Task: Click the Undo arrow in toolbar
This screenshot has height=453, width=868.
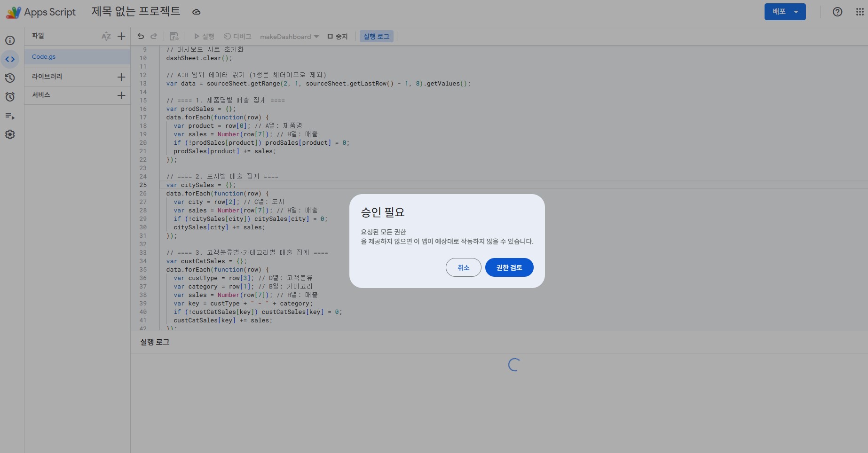Action: 141,36
